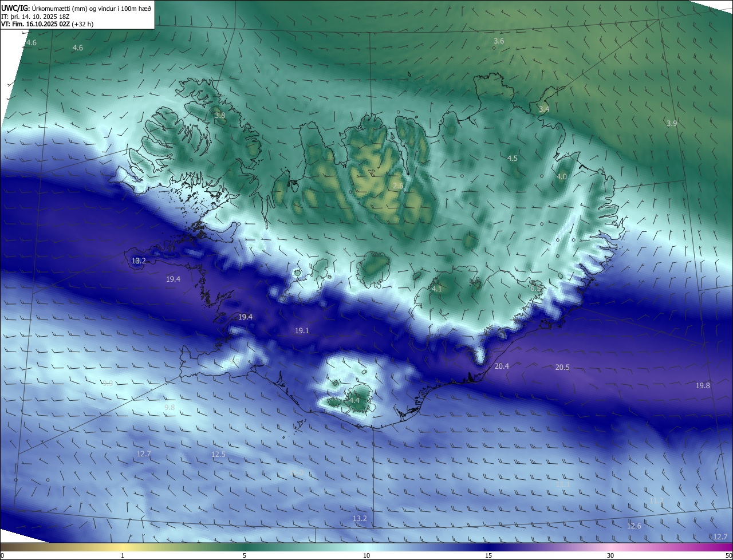
Task: Click the legend tick labeled 1
Action: [123, 555]
